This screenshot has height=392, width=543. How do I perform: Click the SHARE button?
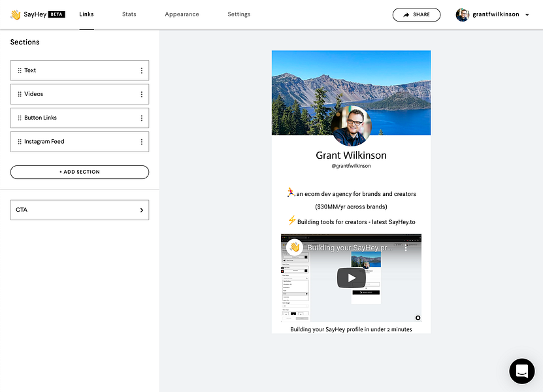[416, 14]
